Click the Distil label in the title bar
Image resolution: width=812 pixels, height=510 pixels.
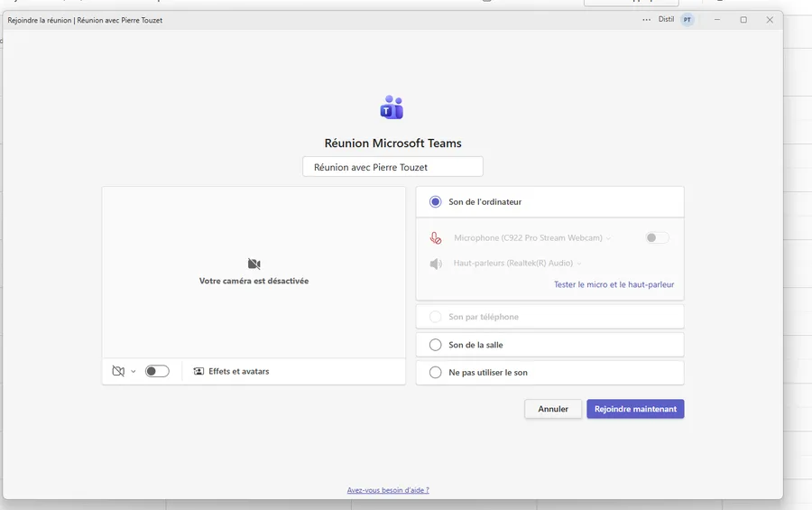[x=666, y=19]
